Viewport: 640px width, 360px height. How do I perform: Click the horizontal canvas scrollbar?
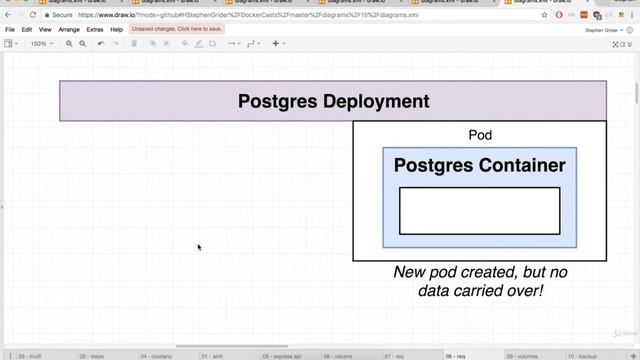click(232, 346)
